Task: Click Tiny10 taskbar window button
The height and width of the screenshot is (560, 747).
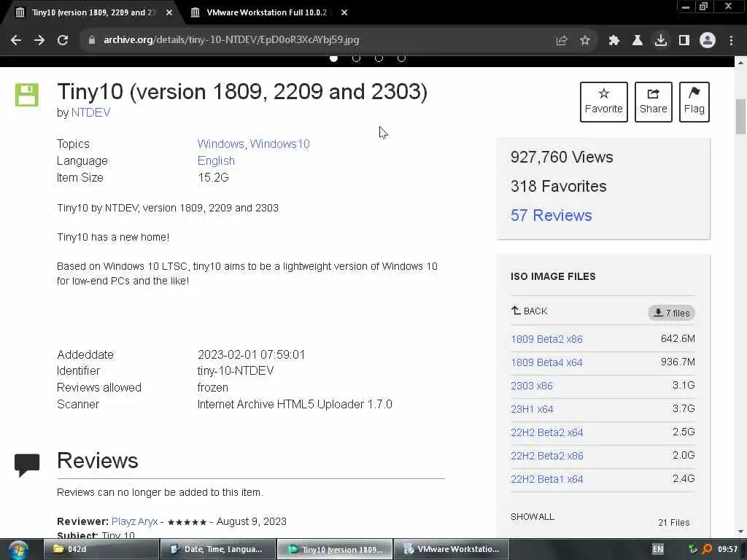Action: click(x=335, y=549)
